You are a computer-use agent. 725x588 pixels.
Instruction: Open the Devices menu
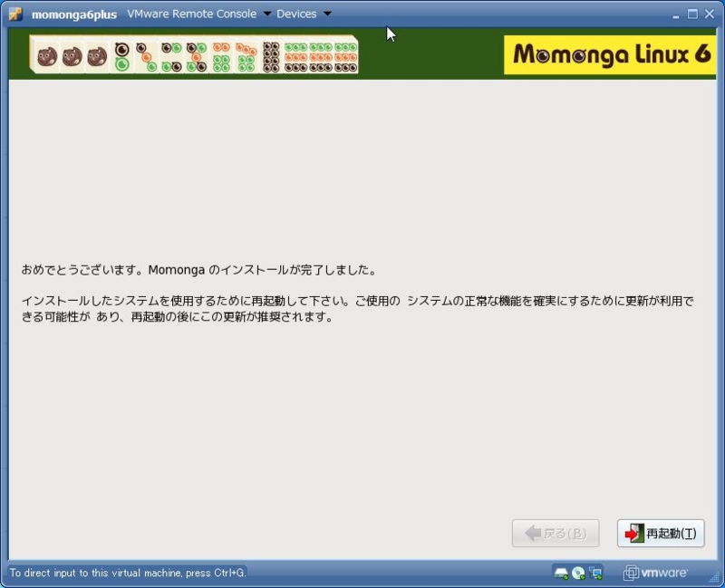click(296, 14)
